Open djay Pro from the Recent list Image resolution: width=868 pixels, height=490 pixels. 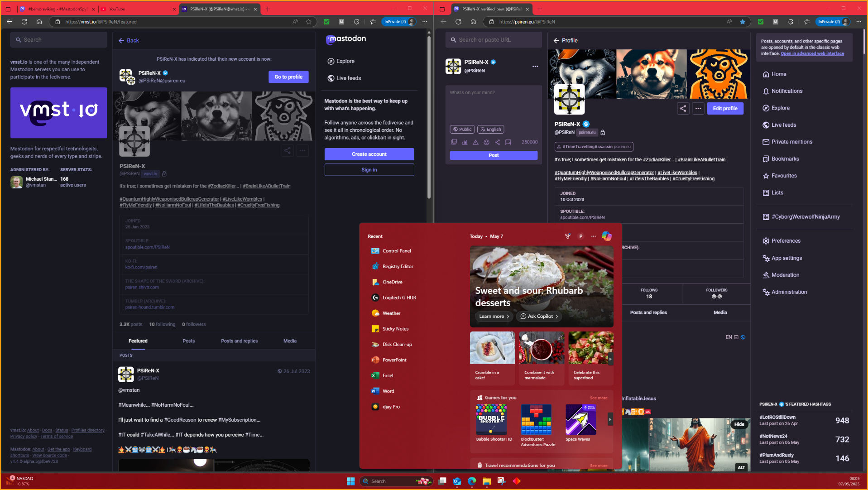tap(386, 407)
